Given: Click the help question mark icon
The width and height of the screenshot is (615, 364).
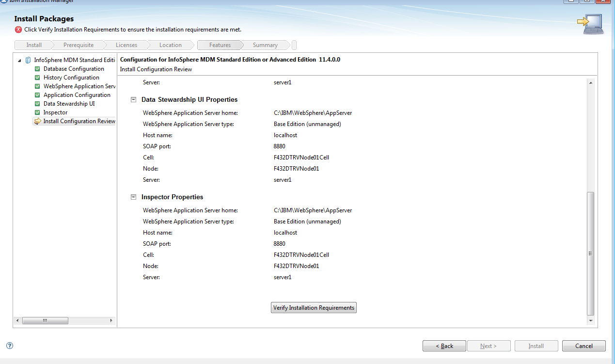Looking at the screenshot, I should click(10, 346).
